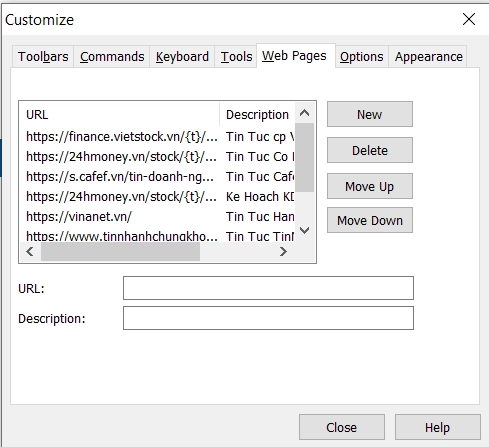The height and width of the screenshot is (447, 489).
Task: Click the New button
Action: pyautogui.click(x=370, y=114)
